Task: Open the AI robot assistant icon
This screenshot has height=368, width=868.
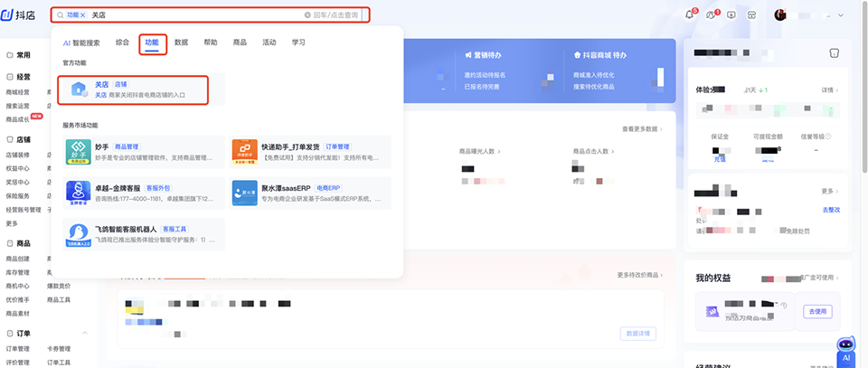Action: (846, 350)
